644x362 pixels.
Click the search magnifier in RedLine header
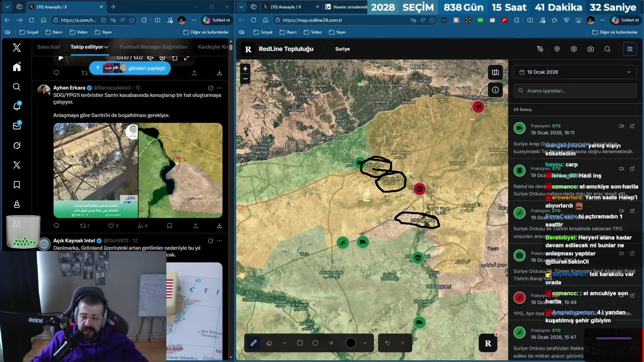pyautogui.click(x=607, y=49)
